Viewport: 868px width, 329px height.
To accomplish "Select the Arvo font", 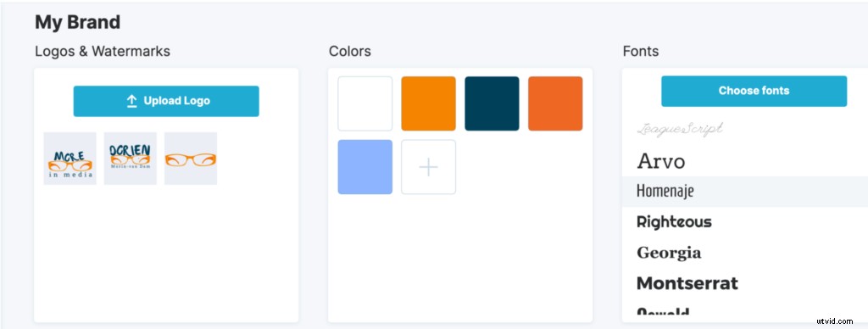I will coord(661,161).
